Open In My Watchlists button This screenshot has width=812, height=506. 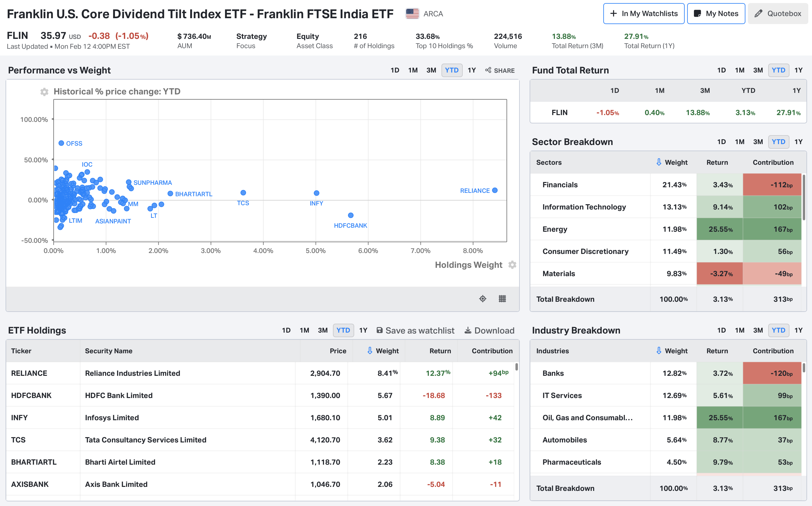643,14
